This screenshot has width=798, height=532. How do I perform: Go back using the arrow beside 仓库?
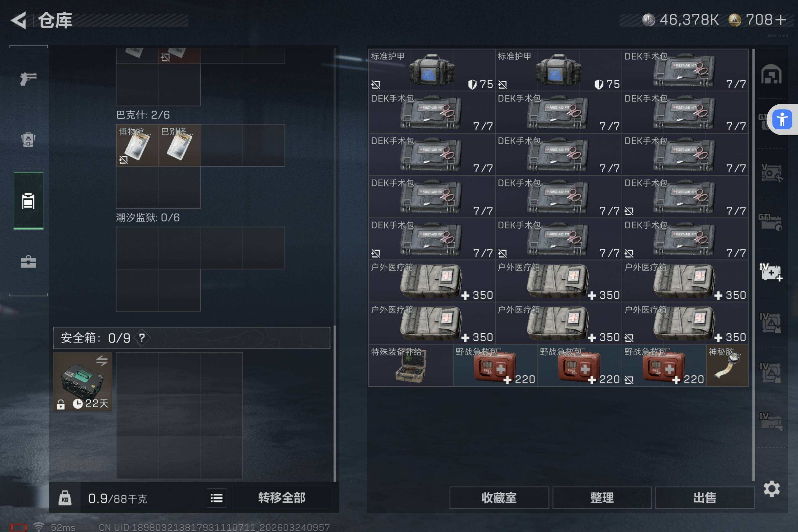click(x=19, y=20)
